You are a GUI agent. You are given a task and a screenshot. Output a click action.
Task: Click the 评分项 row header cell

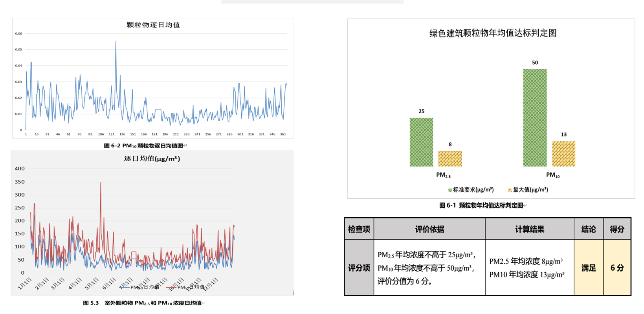359,268
